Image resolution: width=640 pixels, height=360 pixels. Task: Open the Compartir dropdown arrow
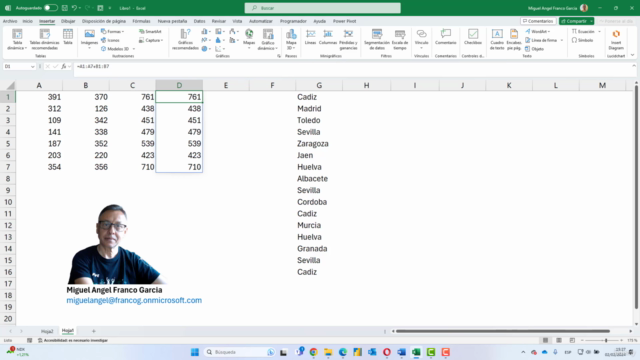(x=591, y=21)
